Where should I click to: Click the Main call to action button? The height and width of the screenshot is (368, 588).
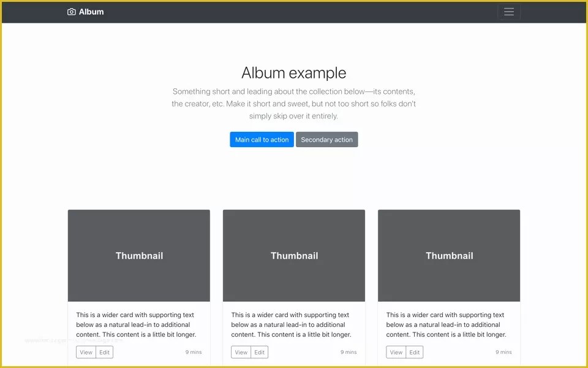coord(262,139)
